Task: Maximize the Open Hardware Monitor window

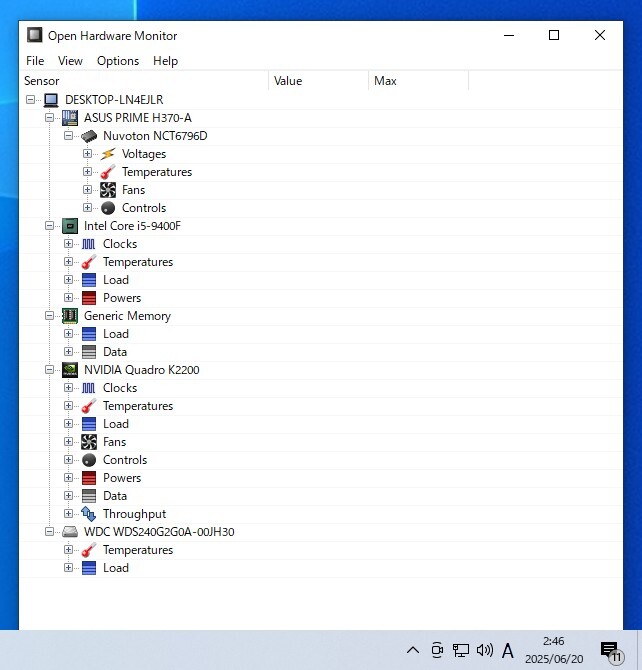Action: pyautogui.click(x=554, y=35)
